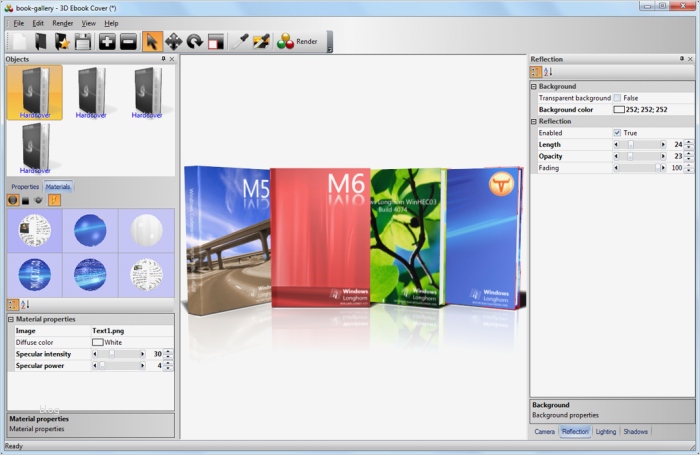Pick the plain eyedropper tool

[240, 42]
